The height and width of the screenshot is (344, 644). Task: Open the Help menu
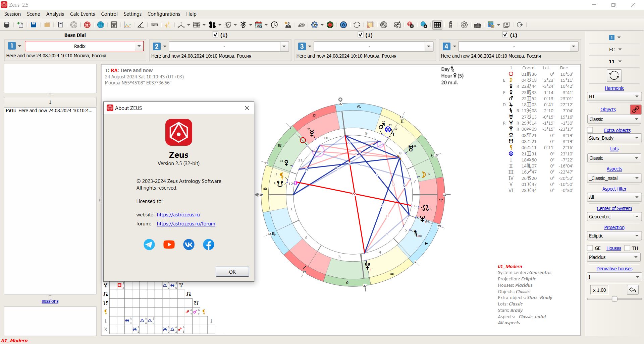click(191, 14)
